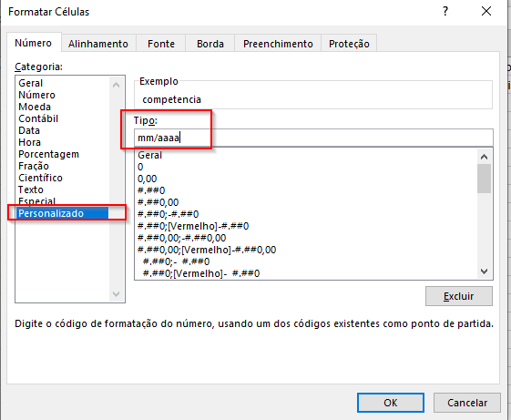Switch to the Alinhamento tab

[x=98, y=44]
